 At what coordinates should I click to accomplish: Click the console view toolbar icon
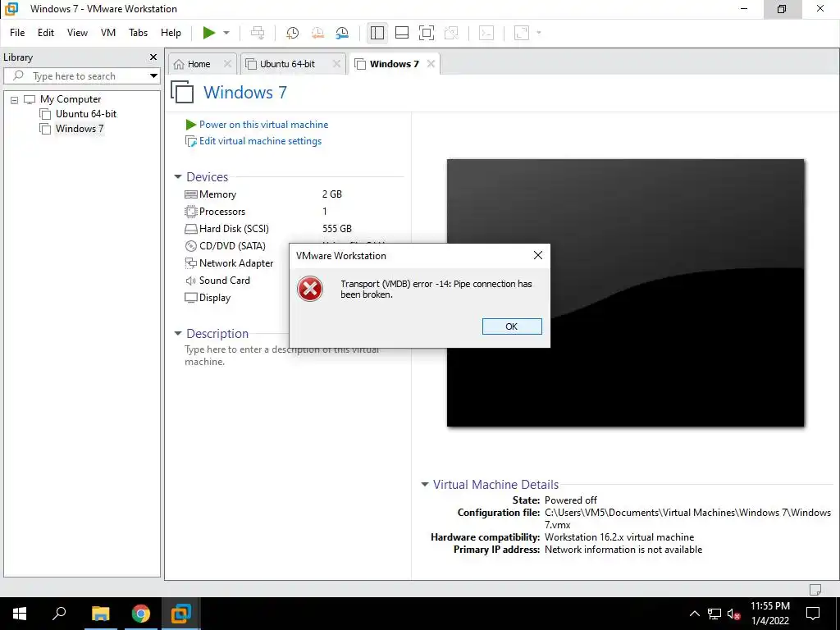pyautogui.click(x=486, y=33)
